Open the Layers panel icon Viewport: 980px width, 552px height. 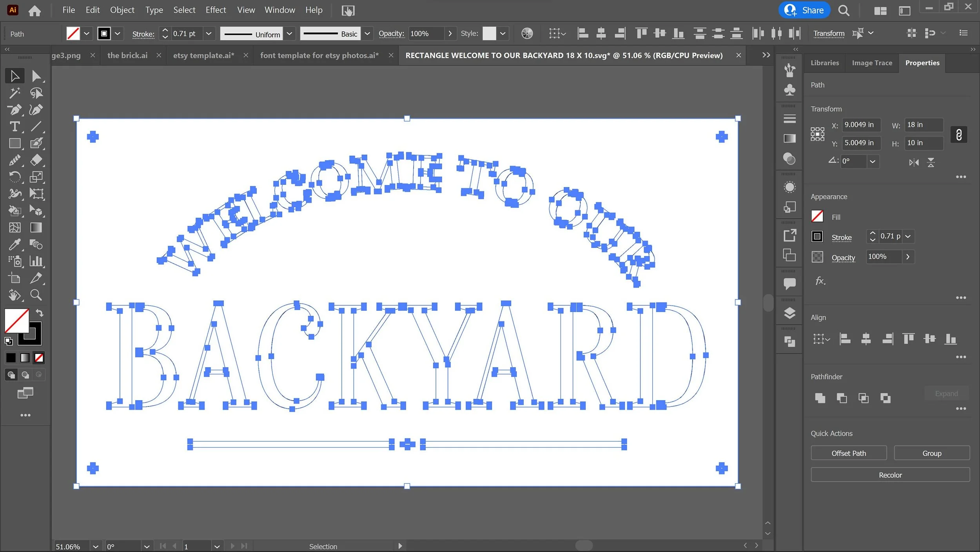click(x=789, y=313)
